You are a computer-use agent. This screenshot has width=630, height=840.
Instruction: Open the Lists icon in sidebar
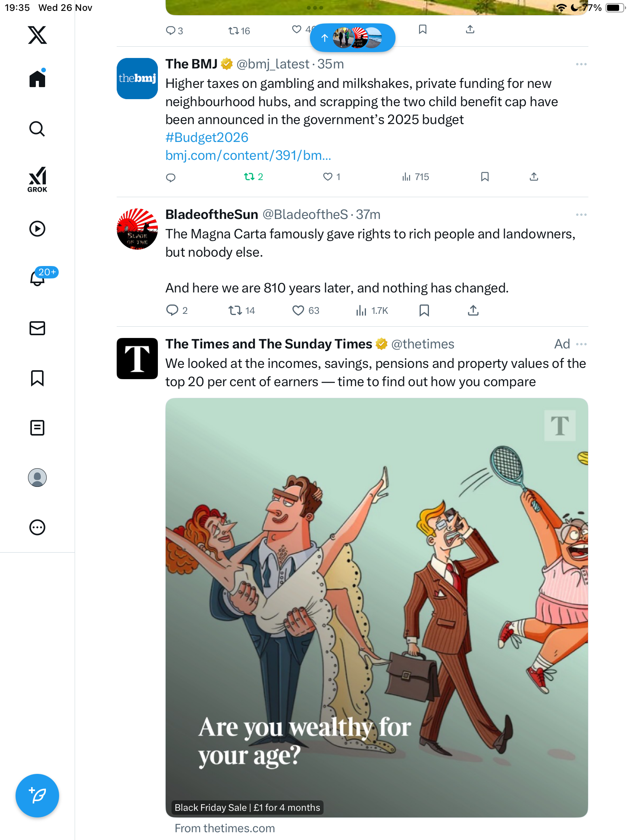point(37,428)
